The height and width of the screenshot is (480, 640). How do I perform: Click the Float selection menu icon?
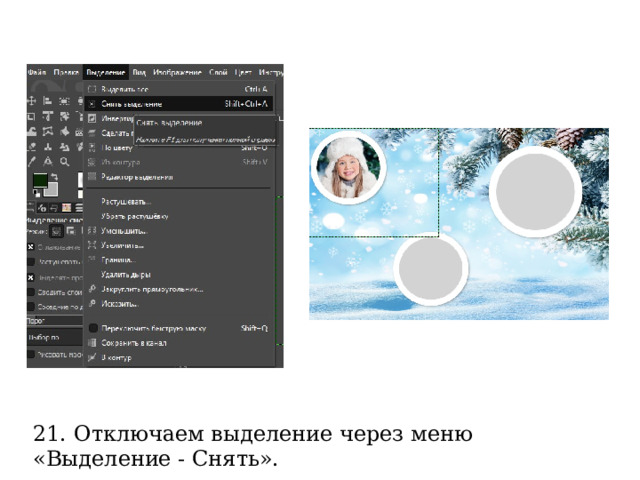pos(92,133)
